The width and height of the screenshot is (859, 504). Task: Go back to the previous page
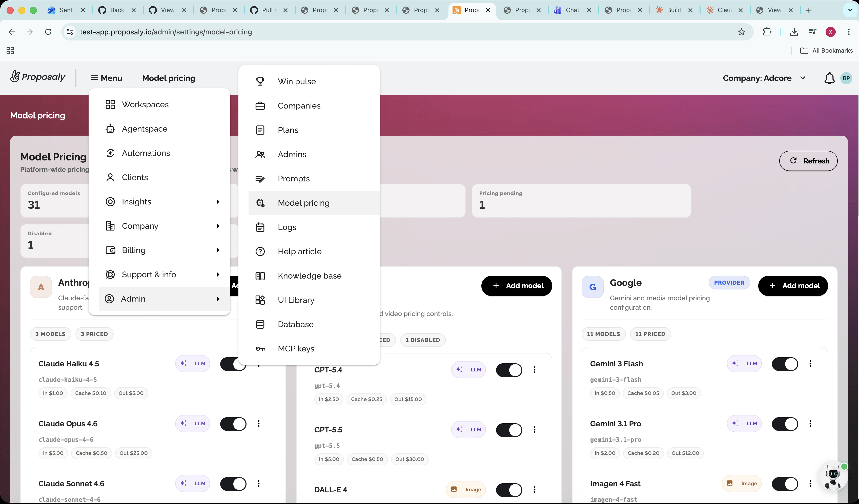click(12, 32)
